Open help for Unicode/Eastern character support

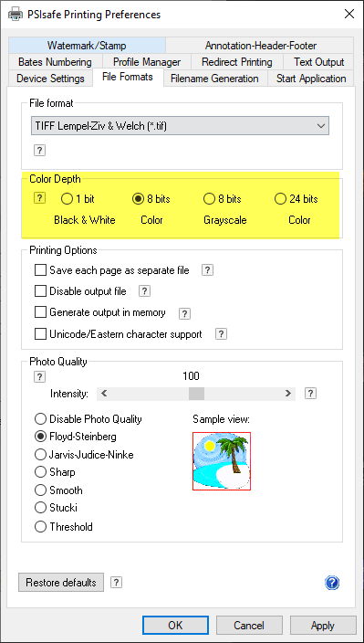(221, 334)
